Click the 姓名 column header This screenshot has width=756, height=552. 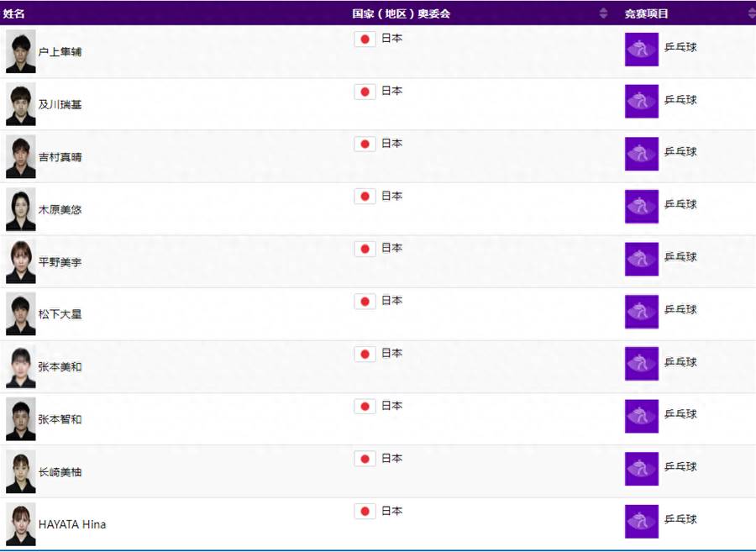tap(13, 13)
